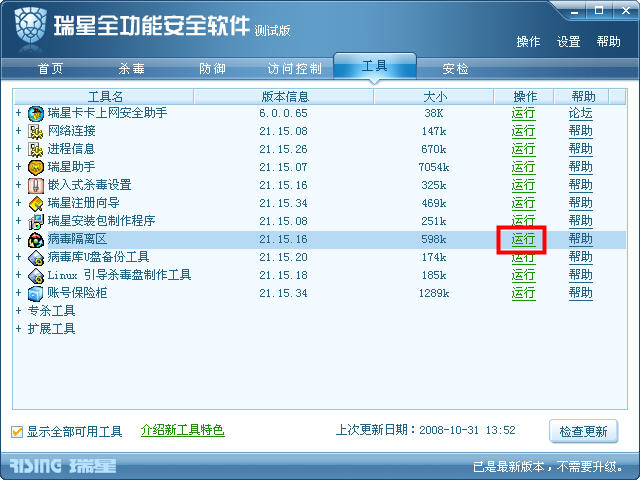Open 帮助 link for 病毒隔离区
This screenshot has width=640, height=480.
(x=581, y=239)
